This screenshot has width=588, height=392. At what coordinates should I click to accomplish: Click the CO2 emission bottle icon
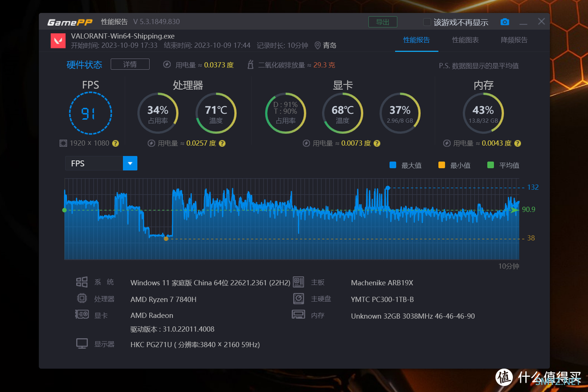250,65
